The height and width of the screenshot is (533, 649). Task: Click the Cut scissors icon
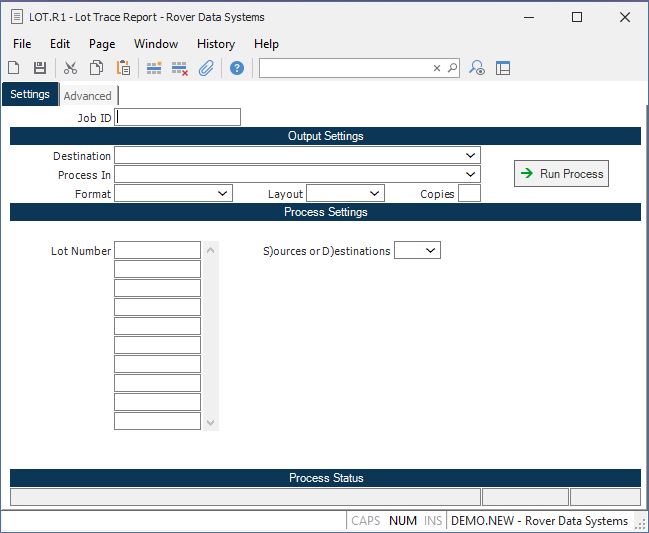(x=70, y=68)
